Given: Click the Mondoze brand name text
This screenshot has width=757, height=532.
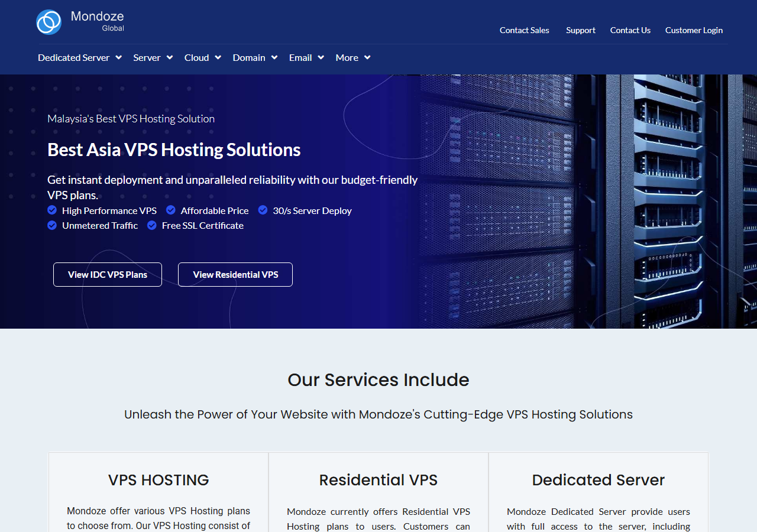Looking at the screenshot, I should click(98, 17).
